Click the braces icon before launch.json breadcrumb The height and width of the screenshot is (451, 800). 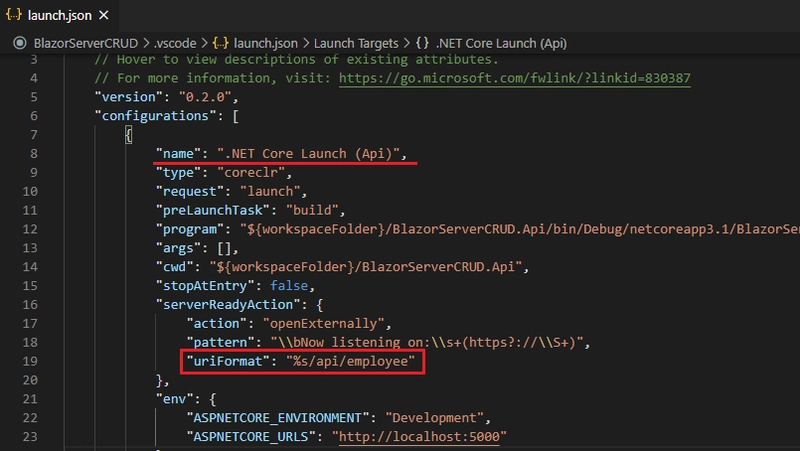coord(223,44)
